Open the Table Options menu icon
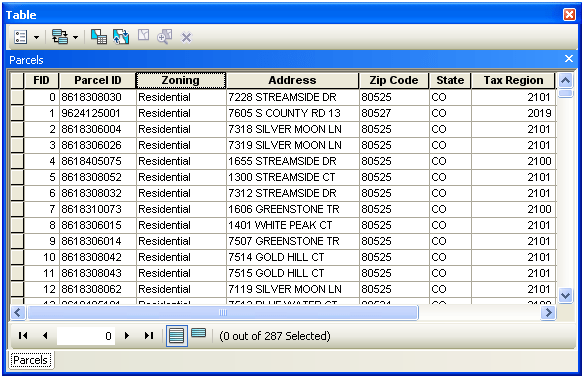This screenshot has width=584, height=378. pyautogui.click(x=20, y=37)
